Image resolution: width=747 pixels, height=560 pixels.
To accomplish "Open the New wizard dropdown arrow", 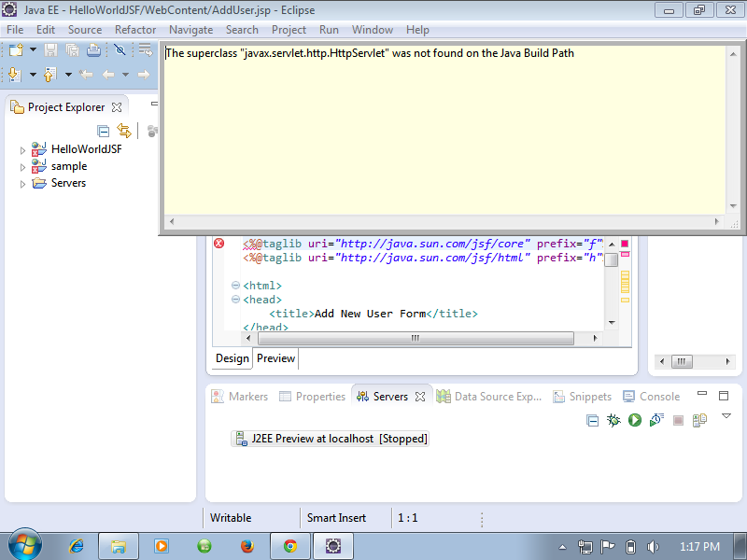I will pos(33,49).
